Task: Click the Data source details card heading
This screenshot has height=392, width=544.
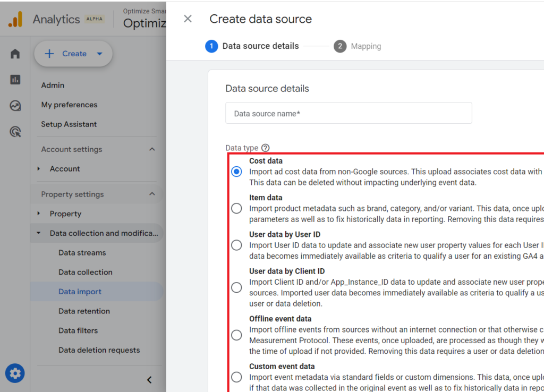Action: tap(267, 89)
